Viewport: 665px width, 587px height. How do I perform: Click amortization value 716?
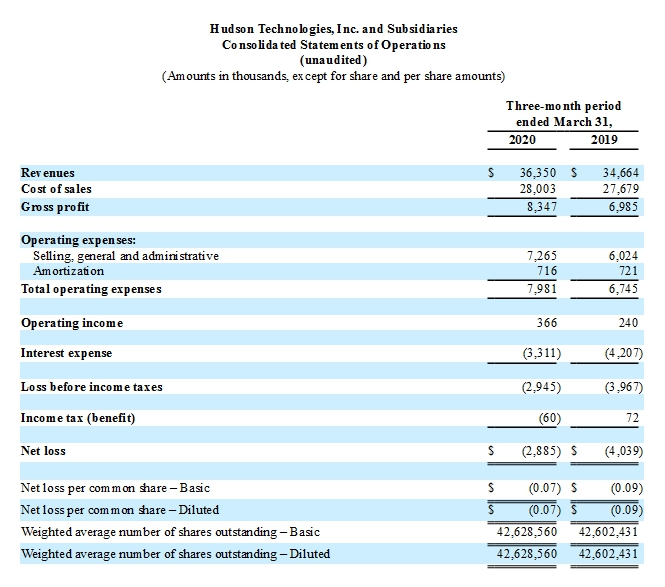tap(547, 271)
